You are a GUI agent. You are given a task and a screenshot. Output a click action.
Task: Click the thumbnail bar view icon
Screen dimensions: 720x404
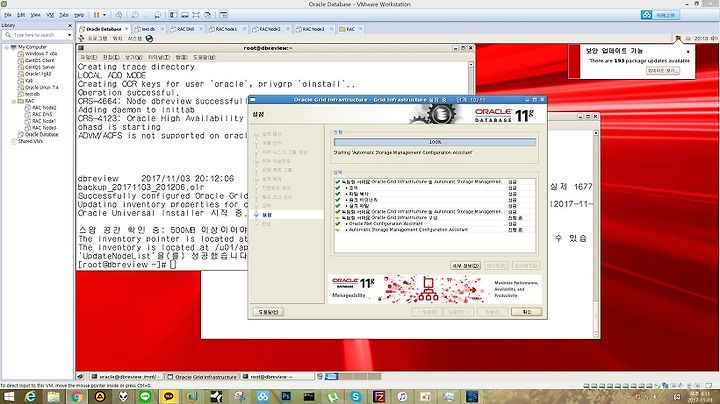click(185, 15)
